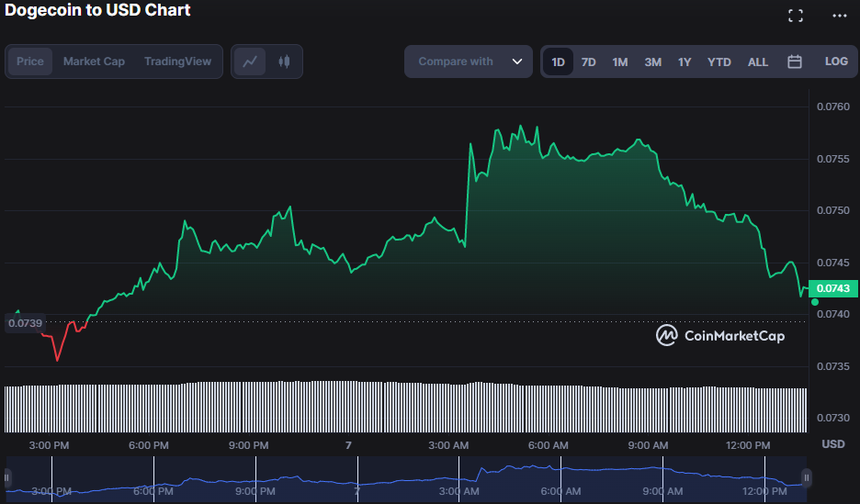The image size is (860, 504).
Task: Toggle LOG scale on the chart
Action: [836, 62]
